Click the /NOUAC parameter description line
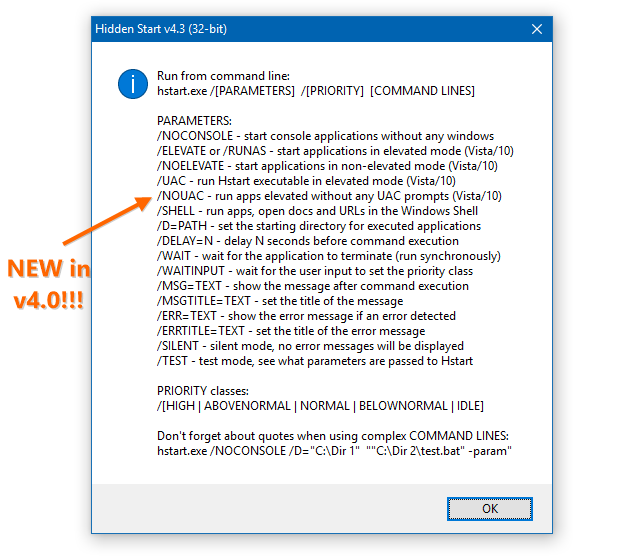The image size is (640, 556). pos(329,196)
